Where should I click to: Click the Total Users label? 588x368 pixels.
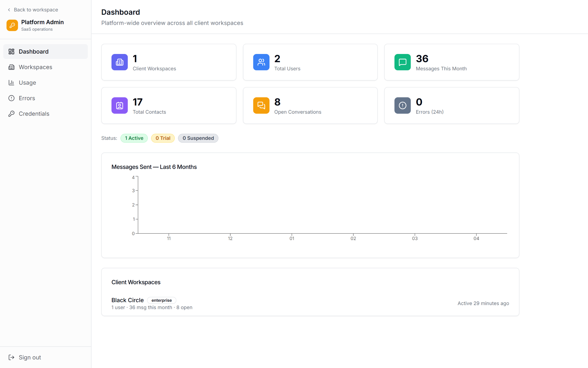pos(287,69)
